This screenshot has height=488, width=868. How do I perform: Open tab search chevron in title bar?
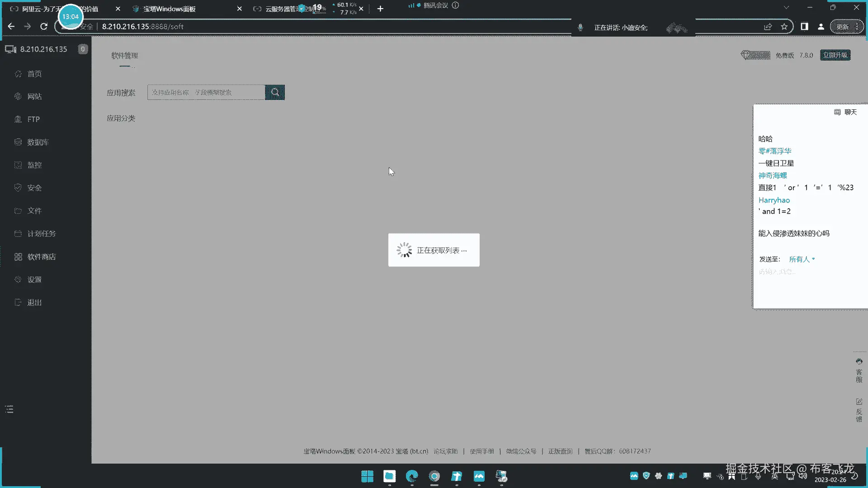click(786, 8)
